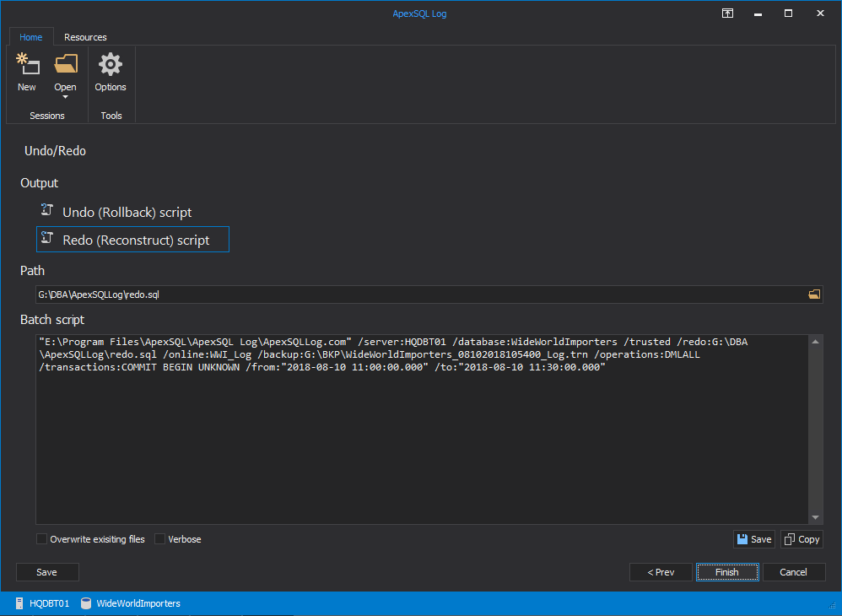Go back with the < Prev button
This screenshot has height=616, width=842.
click(661, 572)
